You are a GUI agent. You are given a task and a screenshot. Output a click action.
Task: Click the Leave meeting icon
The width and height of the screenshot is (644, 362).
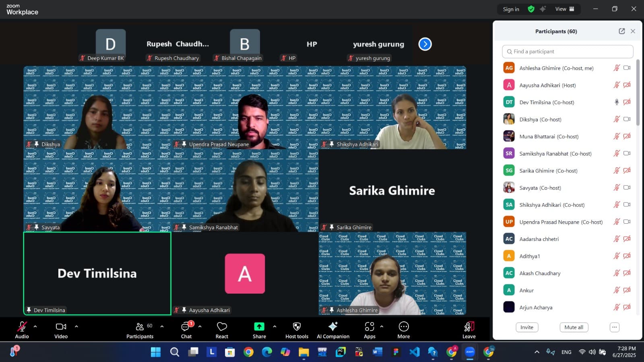[469, 327]
